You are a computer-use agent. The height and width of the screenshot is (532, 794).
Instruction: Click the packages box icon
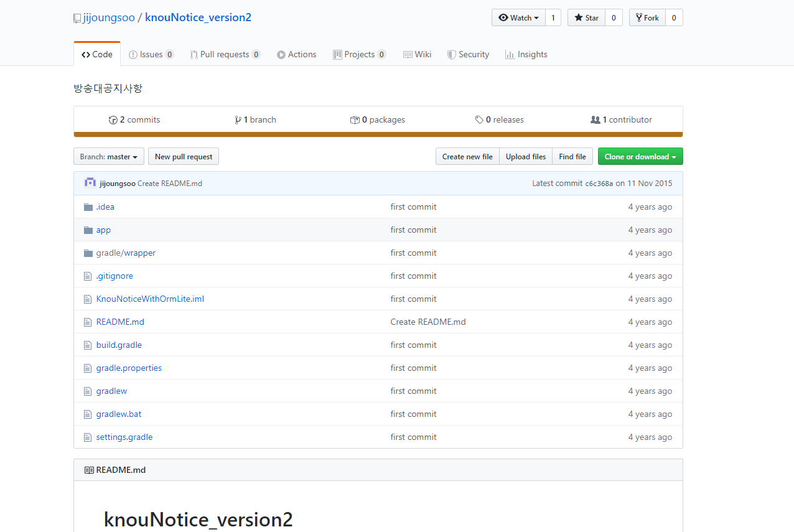point(355,120)
